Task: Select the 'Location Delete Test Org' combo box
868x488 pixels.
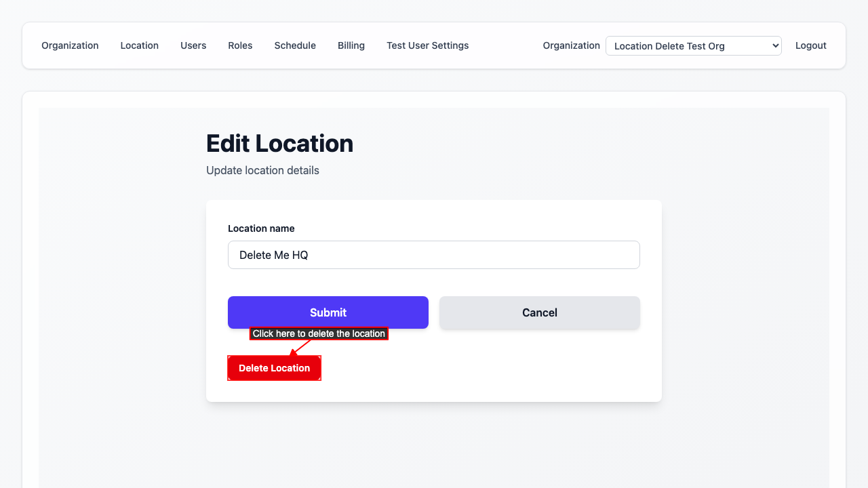Action: 693,45
